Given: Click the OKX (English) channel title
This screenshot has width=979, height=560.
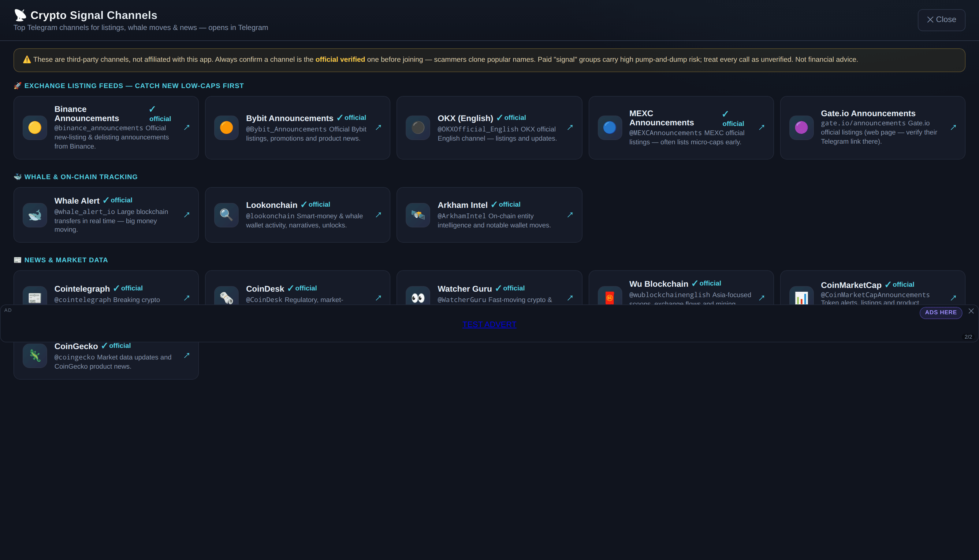Looking at the screenshot, I should click(x=465, y=118).
